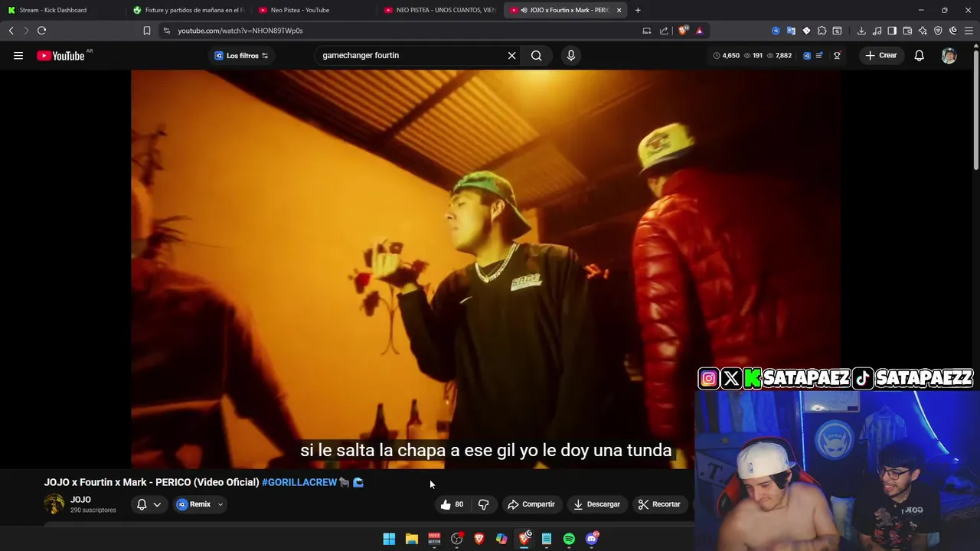Switch to Fixture y partidos tab
This screenshot has width=980, height=551.
click(188, 10)
